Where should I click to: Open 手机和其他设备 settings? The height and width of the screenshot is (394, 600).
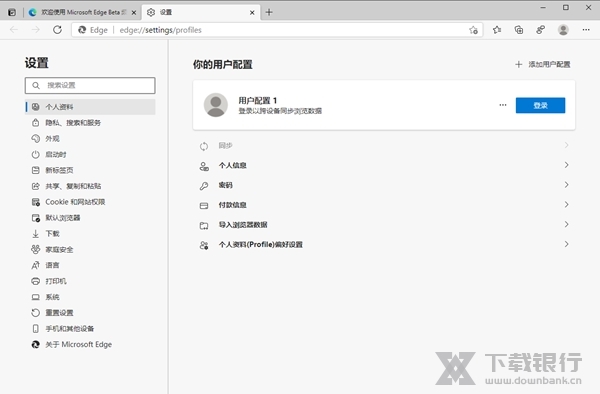point(90,329)
